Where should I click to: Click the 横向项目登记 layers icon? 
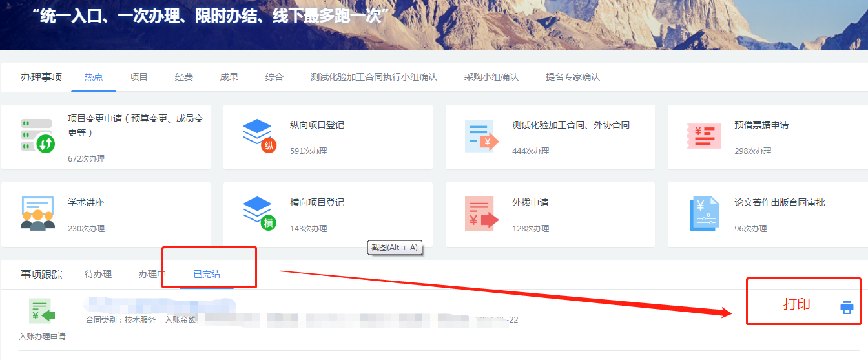click(x=258, y=213)
